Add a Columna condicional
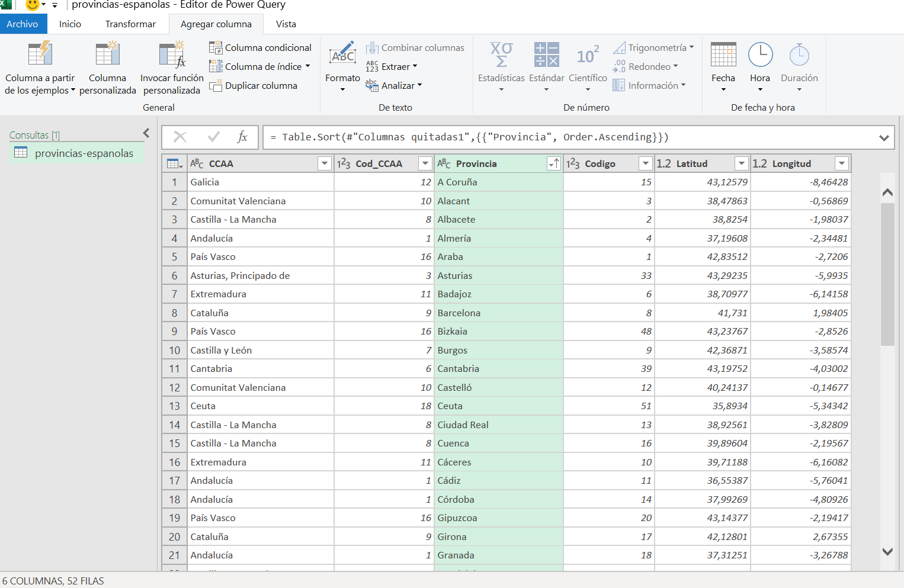Image resolution: width=904 pixels, height=588 pixels. click(x=261, y=47)
